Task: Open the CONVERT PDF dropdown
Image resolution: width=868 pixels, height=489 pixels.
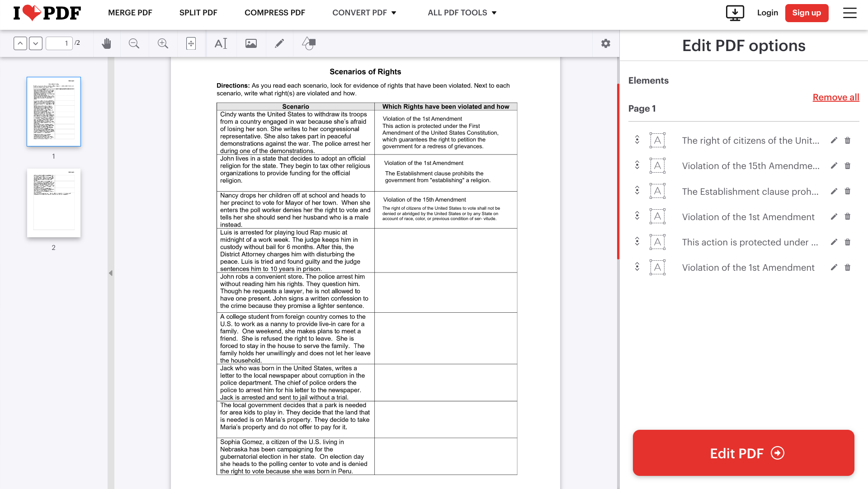Action: pos(364,13)
